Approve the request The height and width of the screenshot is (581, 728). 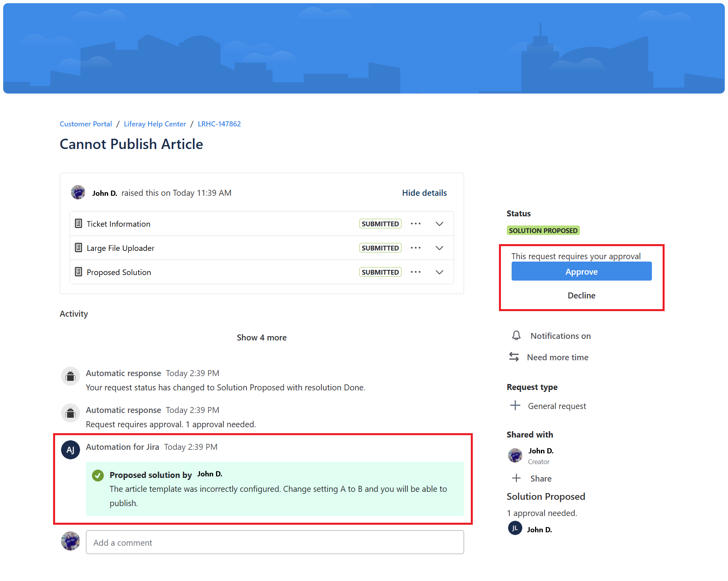(x=581, y=272)
